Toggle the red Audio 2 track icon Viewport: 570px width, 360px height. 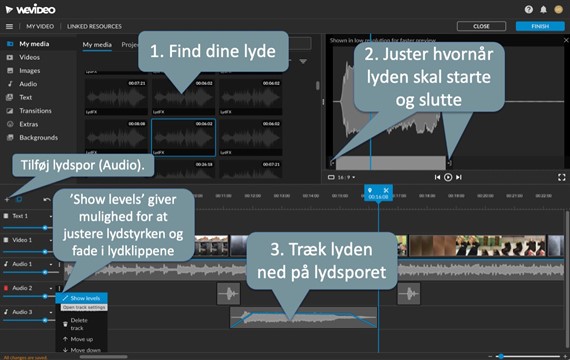pos(6,288)
